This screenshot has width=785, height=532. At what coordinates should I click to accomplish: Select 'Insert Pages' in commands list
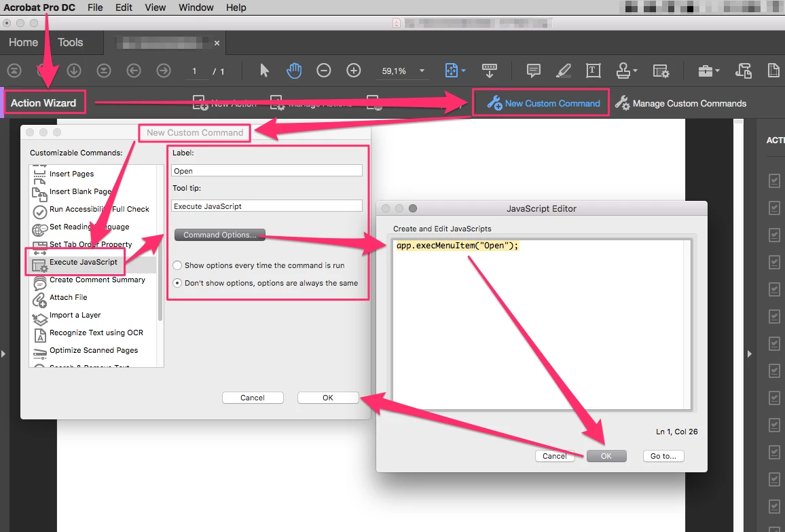[x=71, y=174]
